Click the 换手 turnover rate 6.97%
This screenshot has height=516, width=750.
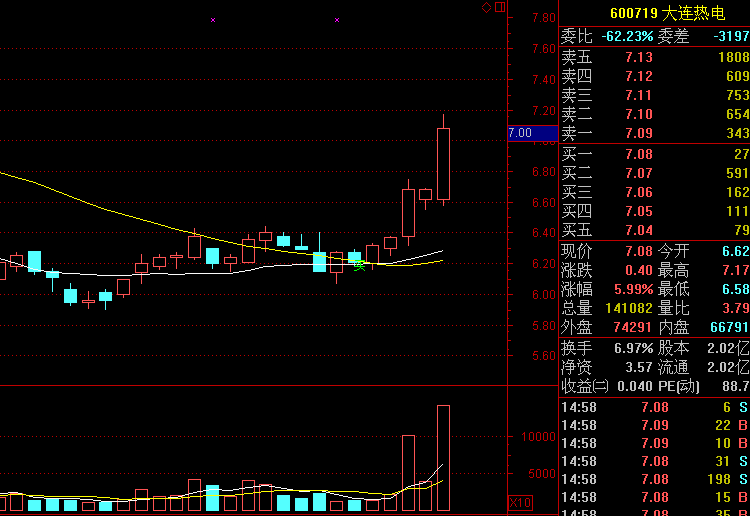[x=633, y=348]
